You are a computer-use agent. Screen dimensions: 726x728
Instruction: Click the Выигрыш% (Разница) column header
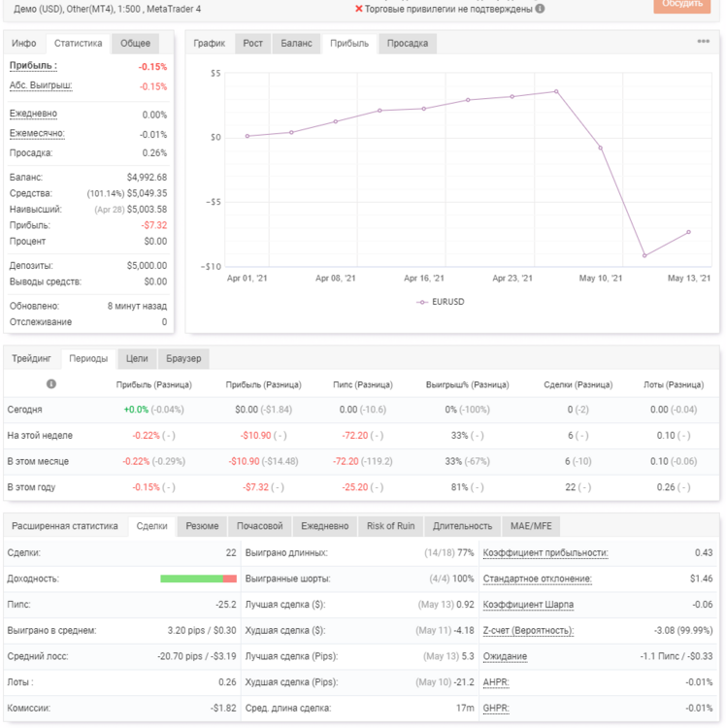(x=468, y=385)
